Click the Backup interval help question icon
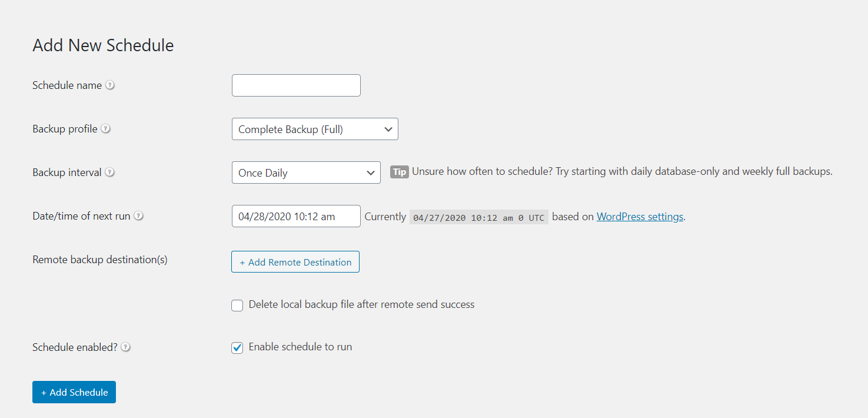This screenshot has height=418, width=868. (109, 172)
